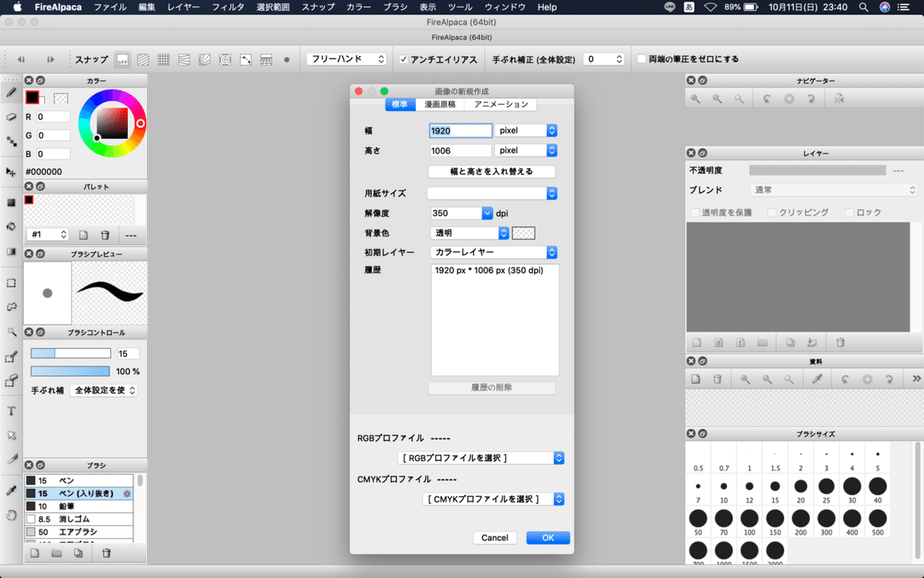Select the Select Eraser tool
The height and width of the screenshot is (578, 924).
pos(12,381)
